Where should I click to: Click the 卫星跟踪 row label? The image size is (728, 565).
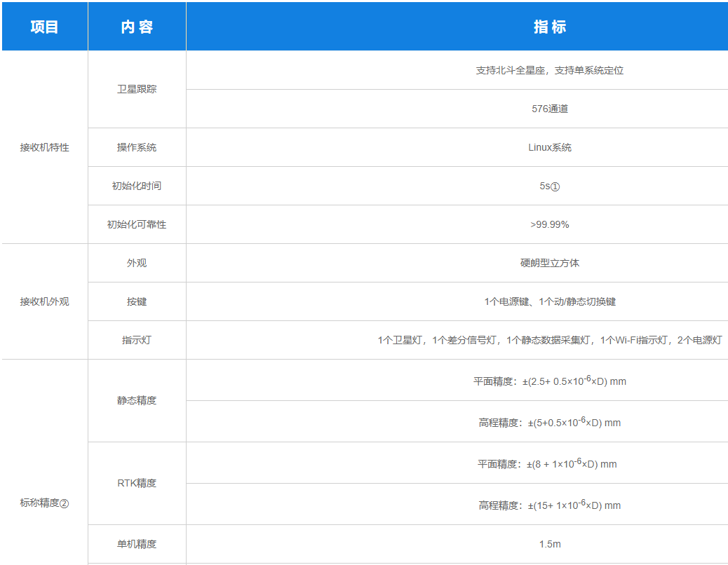click(x=137, y=90)
